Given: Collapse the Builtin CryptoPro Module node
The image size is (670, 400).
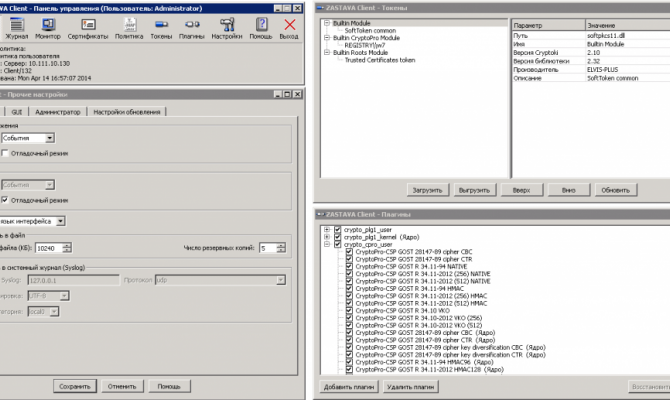Looking at the screenshot, I should 327,38.
